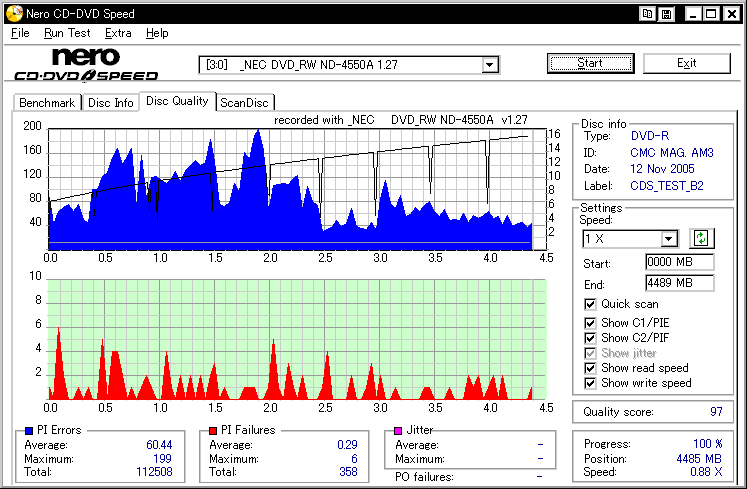The width and height of the screenshot is (747, 489).
Task: Click the PI Errors maximum 199
Action: 162,459
